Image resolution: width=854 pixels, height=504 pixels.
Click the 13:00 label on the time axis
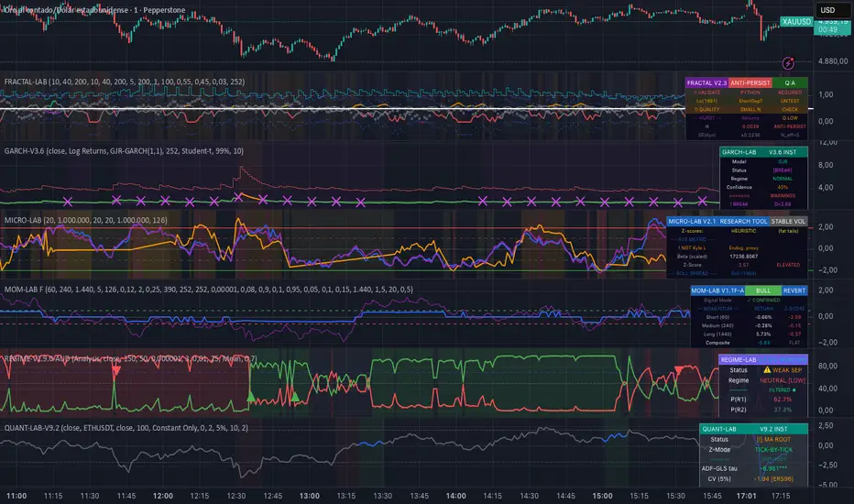tap(310, 496)
